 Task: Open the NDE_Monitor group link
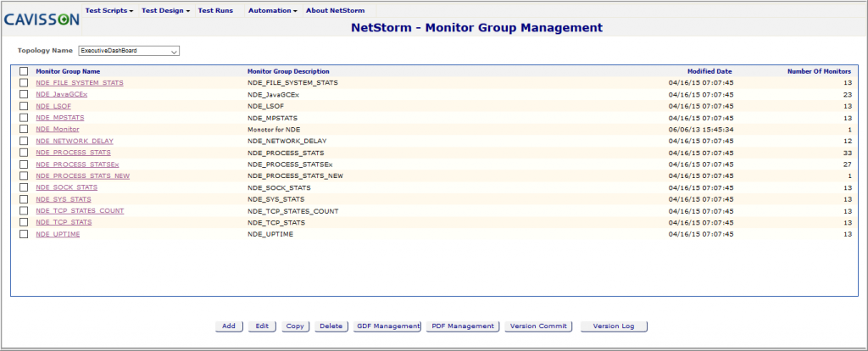pos(58,129)
